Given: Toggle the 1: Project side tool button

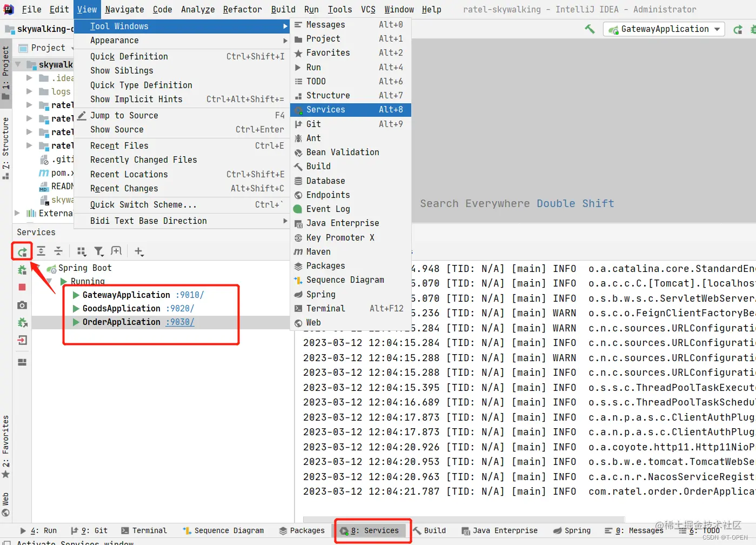Looking at the screenshot, I should (x=6, y=73).
